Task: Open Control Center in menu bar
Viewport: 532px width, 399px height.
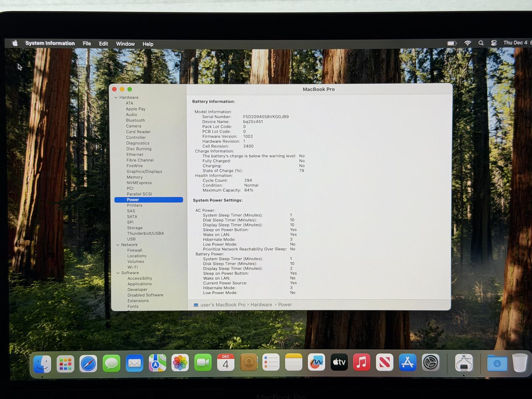Action: point(494,43)
